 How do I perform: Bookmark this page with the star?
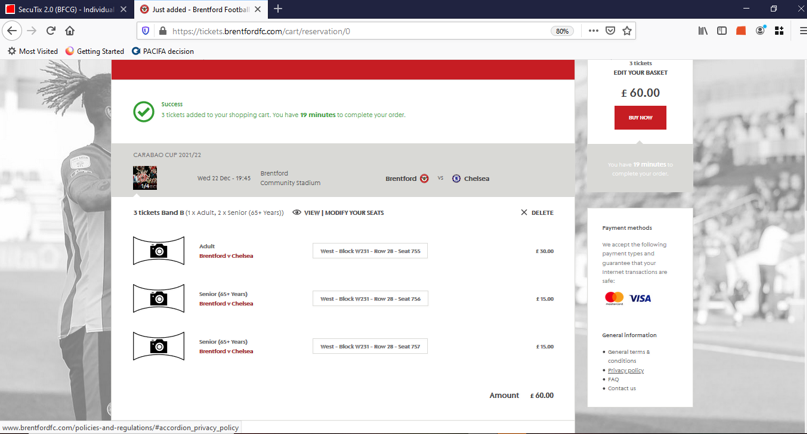627,31
